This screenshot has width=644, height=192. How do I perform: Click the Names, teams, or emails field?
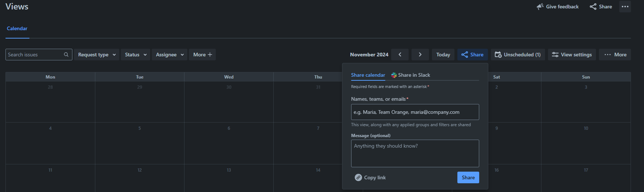[415, 112]
